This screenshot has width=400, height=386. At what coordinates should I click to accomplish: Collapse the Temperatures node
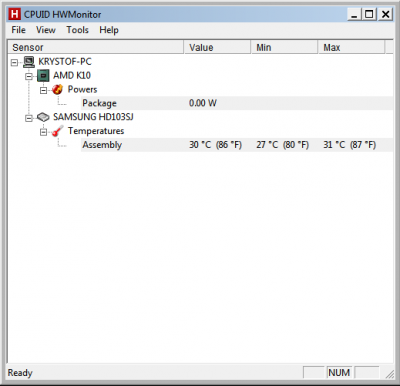click(43, 132)
